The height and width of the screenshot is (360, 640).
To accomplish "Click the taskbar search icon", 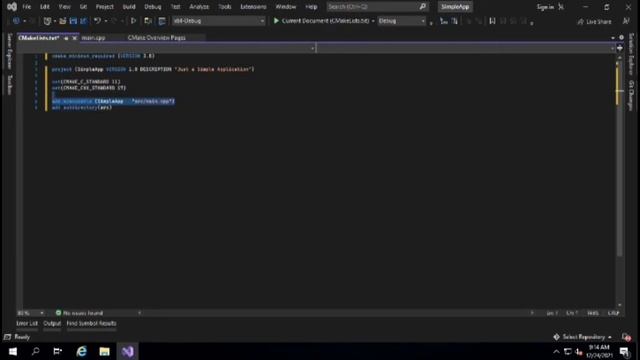I will (x=36, y=351).
